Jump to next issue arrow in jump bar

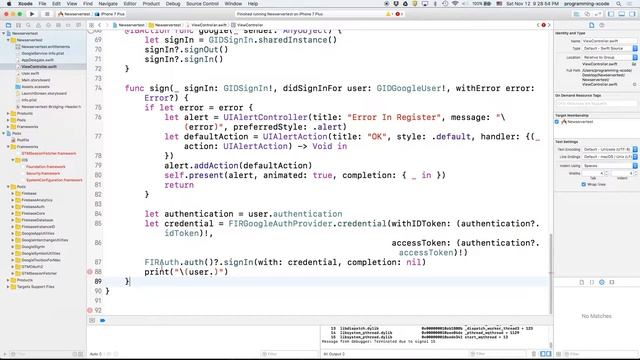click(x=549, y=25)
